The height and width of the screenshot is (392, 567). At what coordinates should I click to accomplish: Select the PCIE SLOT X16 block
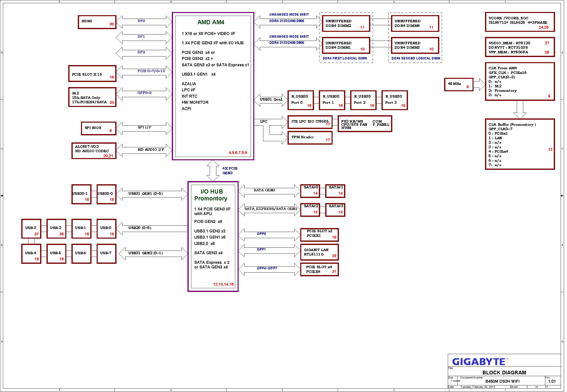(x=92, y=74)
